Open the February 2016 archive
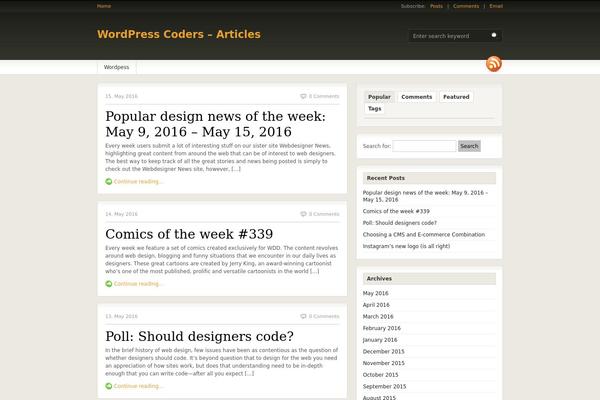 point(382,328)
